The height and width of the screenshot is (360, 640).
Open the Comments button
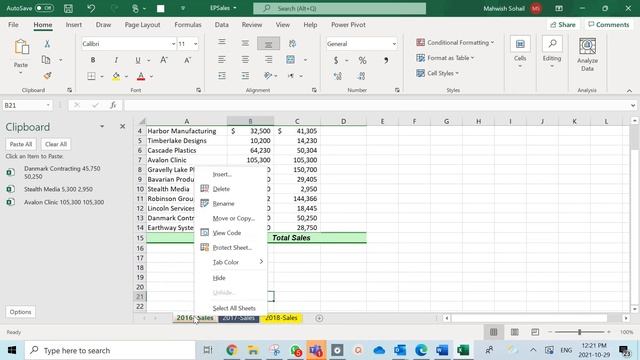(609, 25)
